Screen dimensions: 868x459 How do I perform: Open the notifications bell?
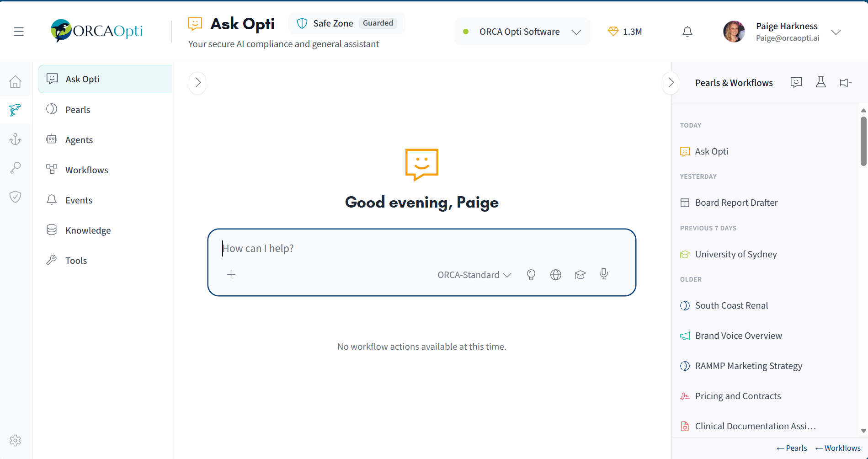[687, 32]
